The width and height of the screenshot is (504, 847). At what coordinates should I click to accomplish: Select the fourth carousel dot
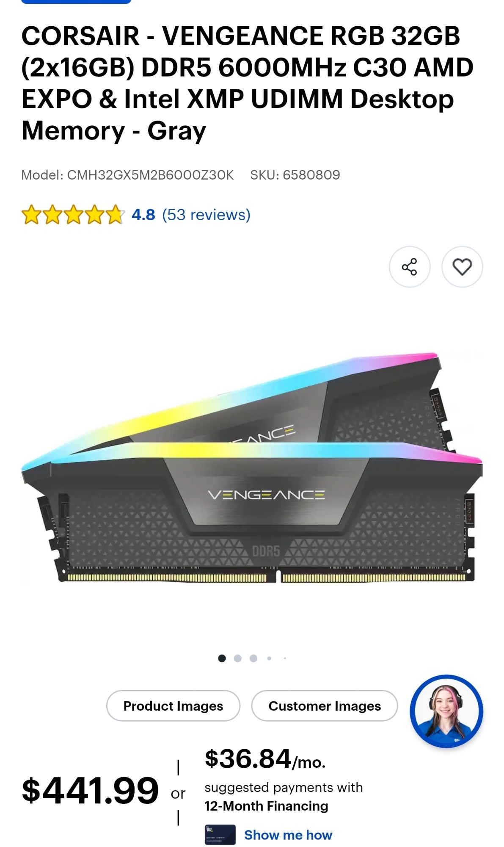269,658
